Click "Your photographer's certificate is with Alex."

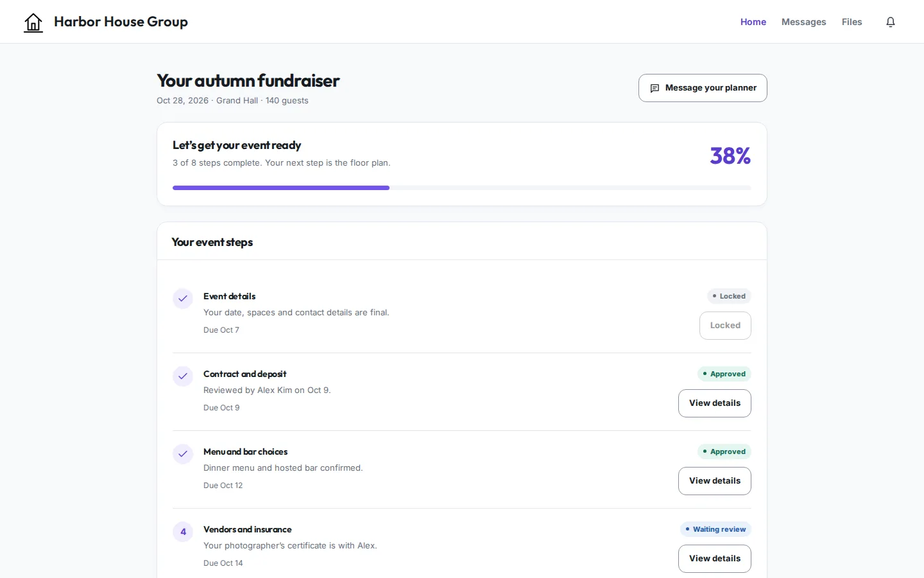click(x=290, y=546)
